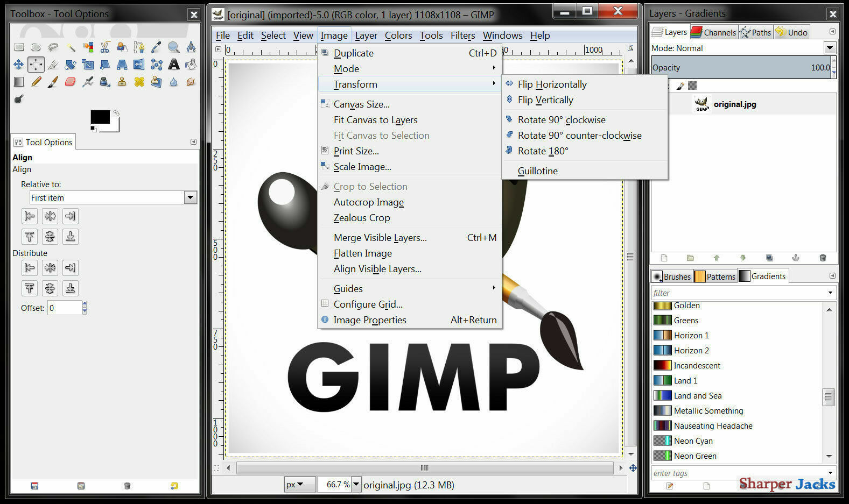Select the Crop tool
Screen dimensions: 849x504
tap(53, 65)
